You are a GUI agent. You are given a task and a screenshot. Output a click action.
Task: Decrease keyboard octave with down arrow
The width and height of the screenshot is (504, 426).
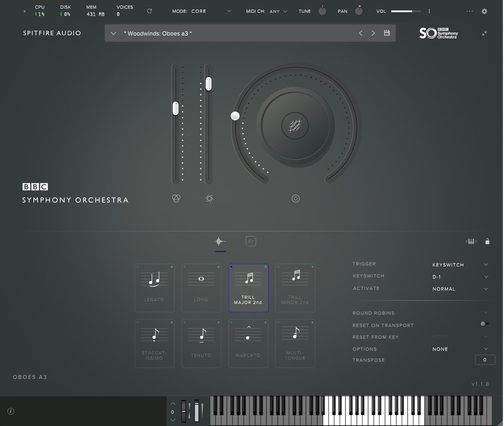173,420
